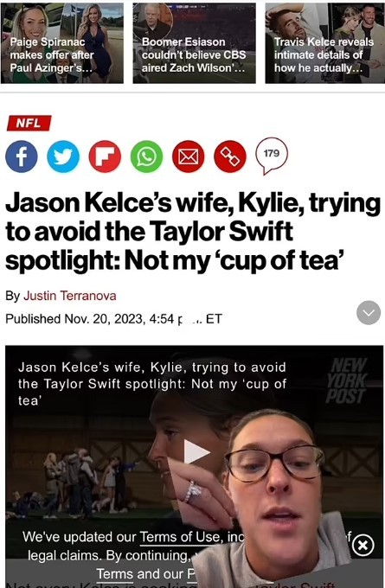Click the article headline about Kylie

[193, 232]
